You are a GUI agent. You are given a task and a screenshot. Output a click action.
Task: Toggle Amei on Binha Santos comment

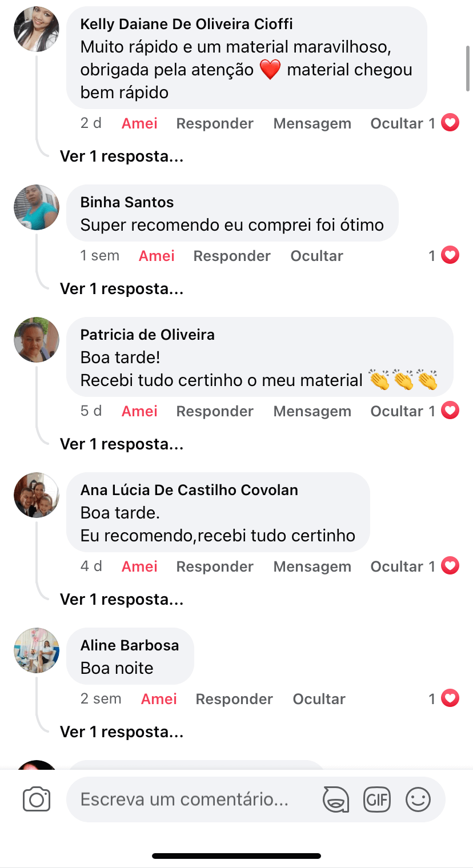(157, 256)
